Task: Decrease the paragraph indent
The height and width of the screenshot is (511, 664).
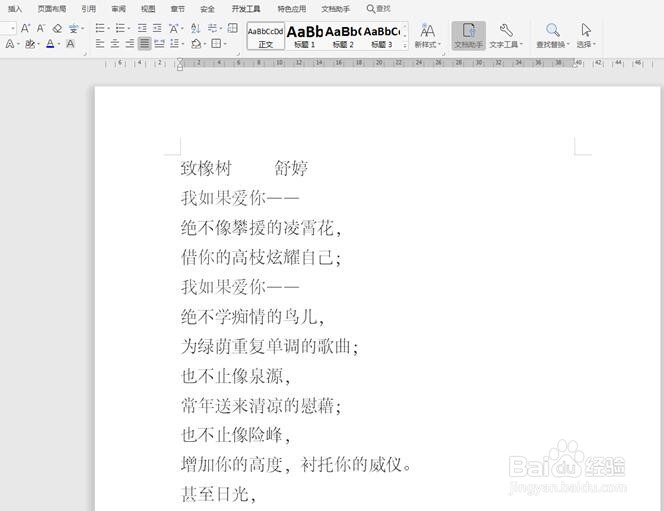Action: pos(142,28)
